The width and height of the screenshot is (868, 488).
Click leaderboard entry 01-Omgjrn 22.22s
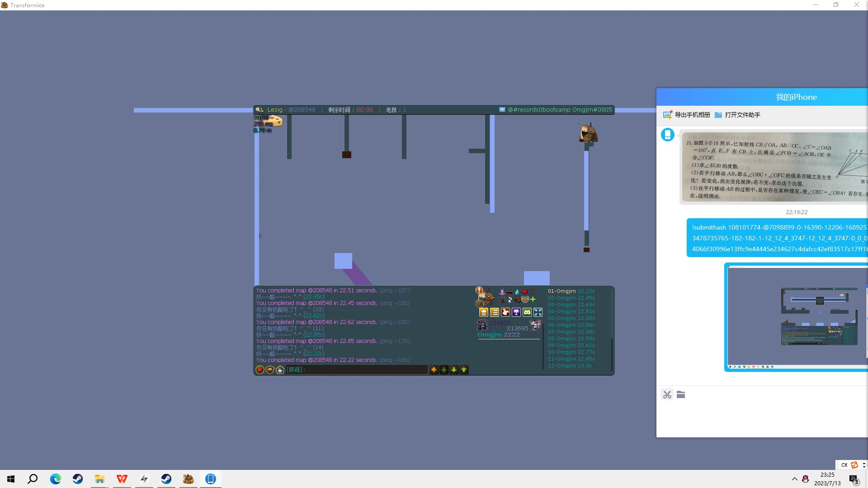tap(571, 291)
